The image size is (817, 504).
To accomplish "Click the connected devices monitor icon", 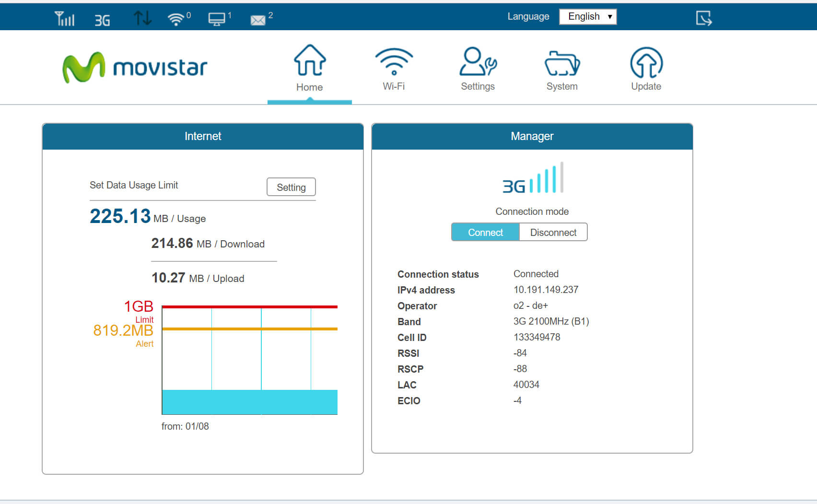I will pos(217,19).
